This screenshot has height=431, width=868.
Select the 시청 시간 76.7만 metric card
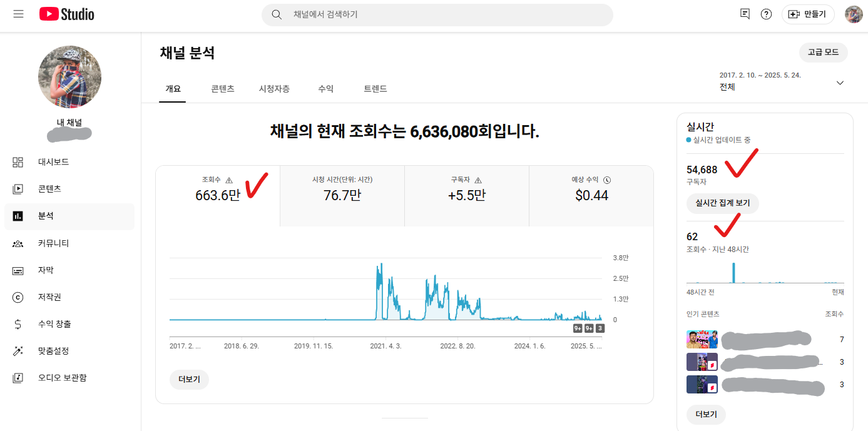coord(342,196)
